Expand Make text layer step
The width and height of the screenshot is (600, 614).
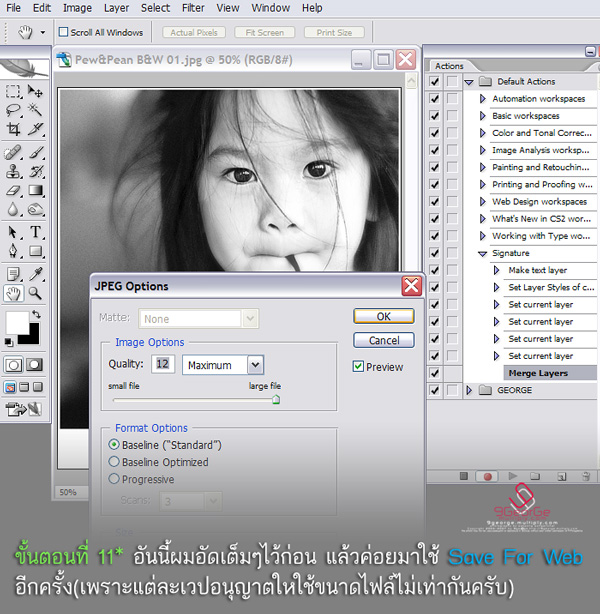pos(497,270)
